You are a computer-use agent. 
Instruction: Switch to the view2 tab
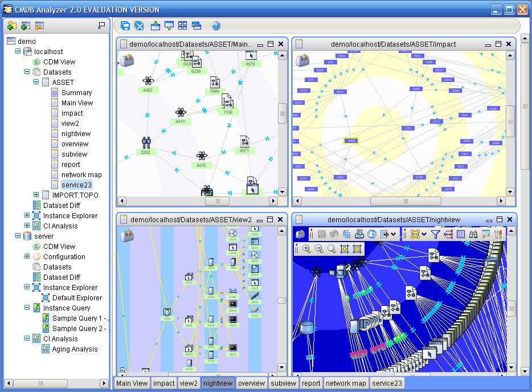[x=189, y=383]
